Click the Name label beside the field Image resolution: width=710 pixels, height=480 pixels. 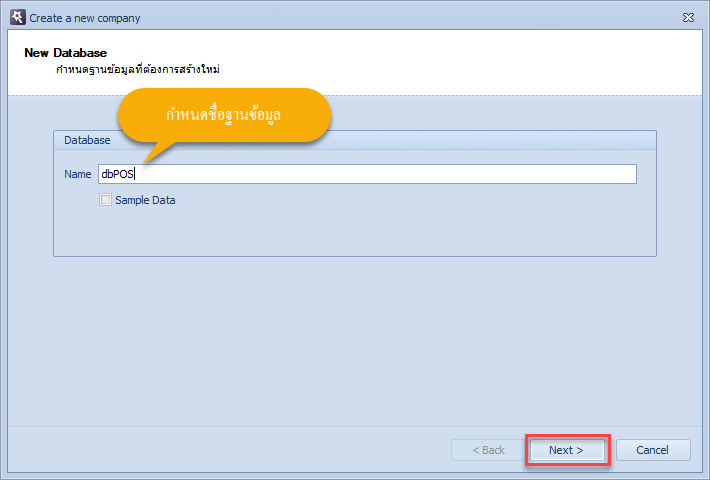click(x=77, y=174)
